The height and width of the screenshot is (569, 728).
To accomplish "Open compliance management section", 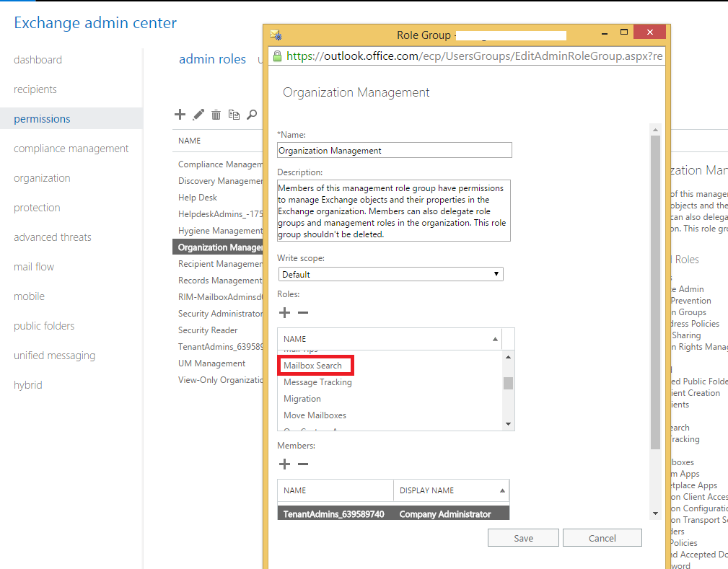I will coord(71,149).
